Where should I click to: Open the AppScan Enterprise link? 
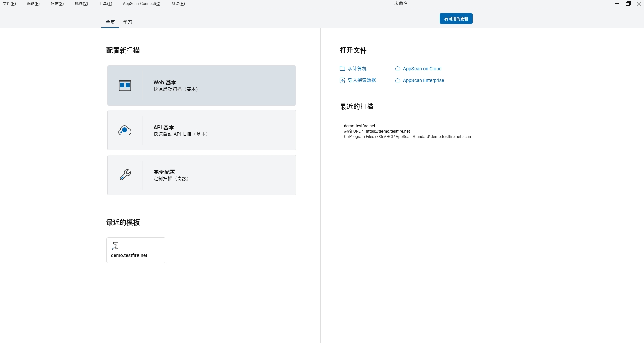click(x=423, y=80)
